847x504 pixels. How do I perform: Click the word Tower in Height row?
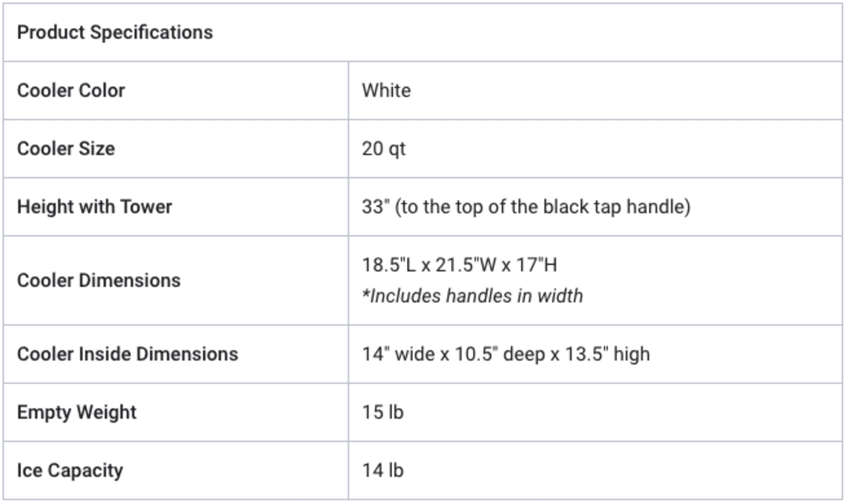[146, 207]
